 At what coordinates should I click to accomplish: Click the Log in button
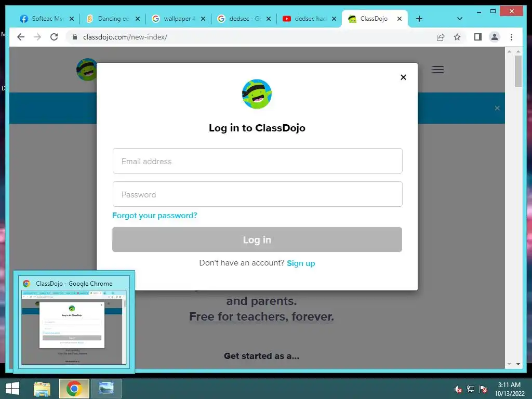(257, 240)
